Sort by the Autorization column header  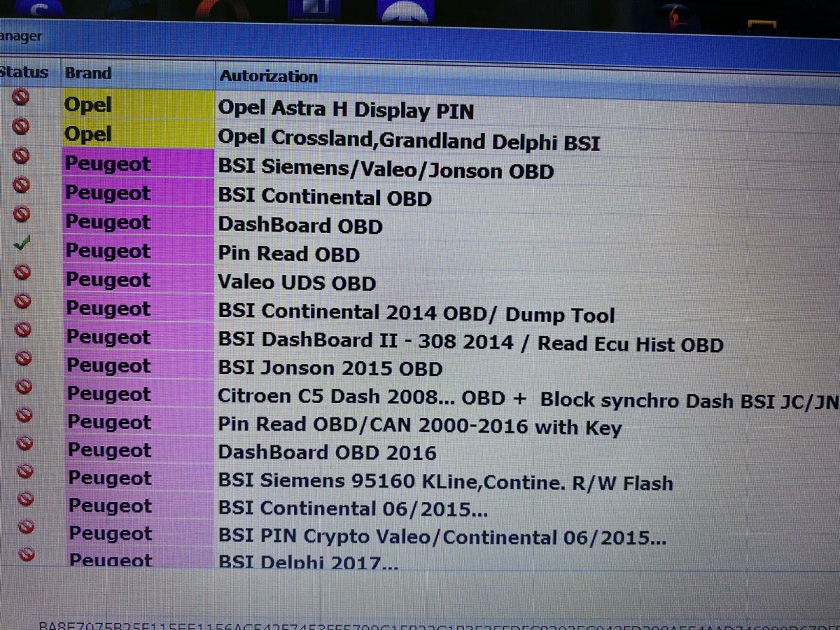269,76
